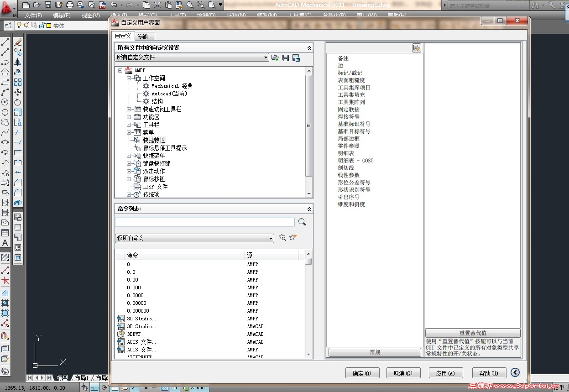Image resolution: width=569 pixels, height=392 pixels.
Task: Expand the Ribbon tree node
Action: pyautogui.click(x=129, y=117)
